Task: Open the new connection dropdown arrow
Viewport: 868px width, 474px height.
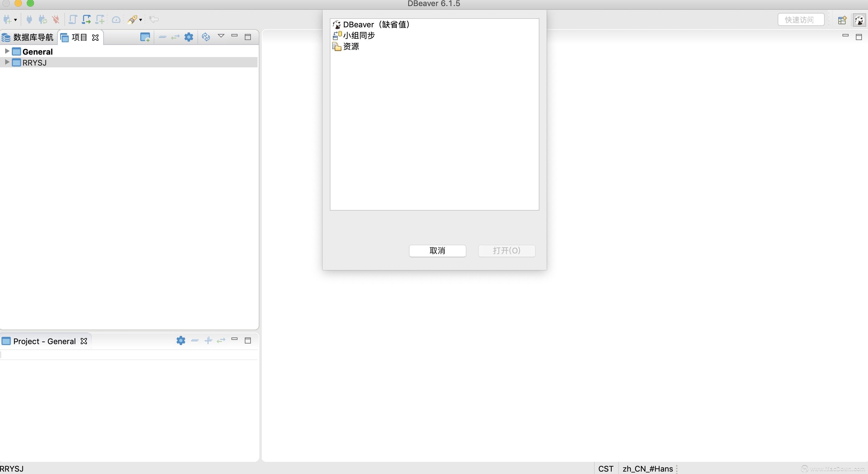Action: pyautogui.click(x=15, y=20)
